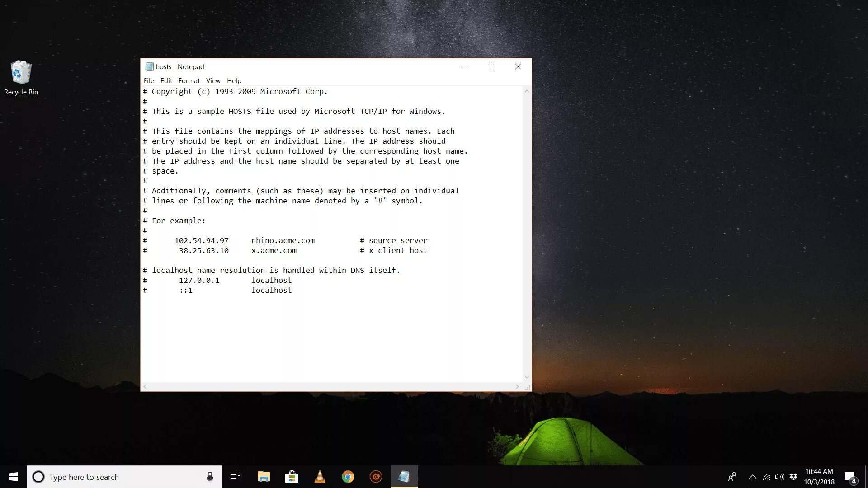Open the Start menu
The image size is (868, 488).
pyautogui.click(x=13, y=477)
